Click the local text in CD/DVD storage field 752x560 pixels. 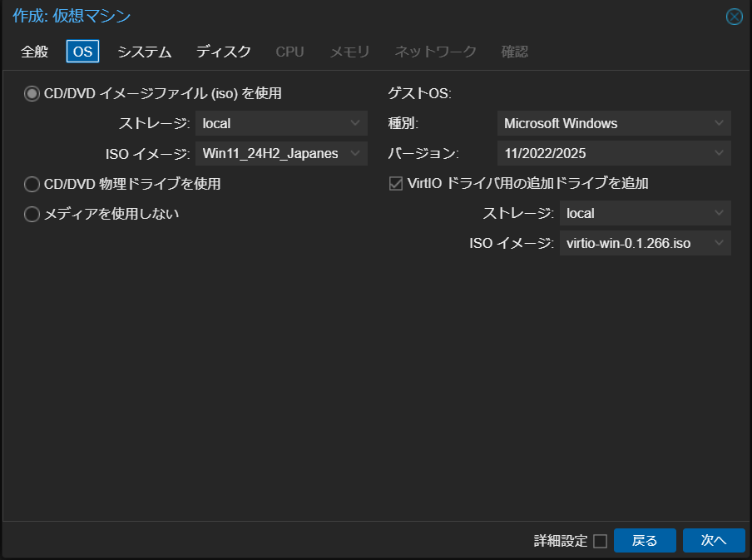216,123
